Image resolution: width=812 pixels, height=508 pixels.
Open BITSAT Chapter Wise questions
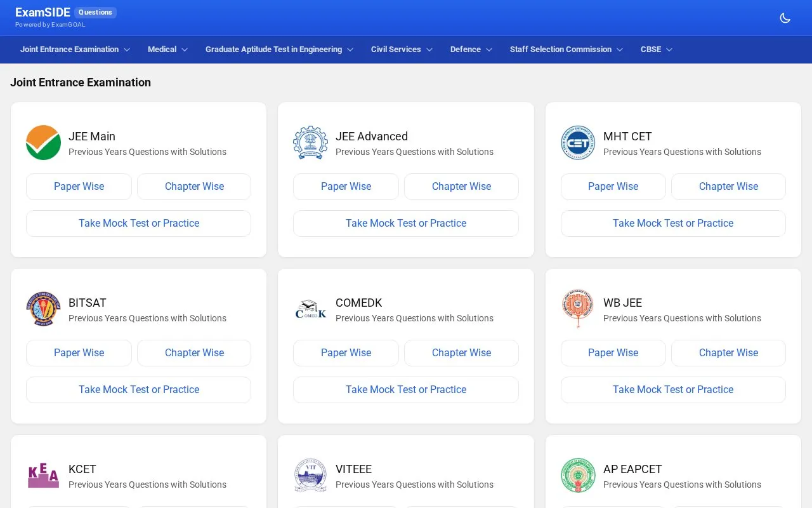pos(194,353)
